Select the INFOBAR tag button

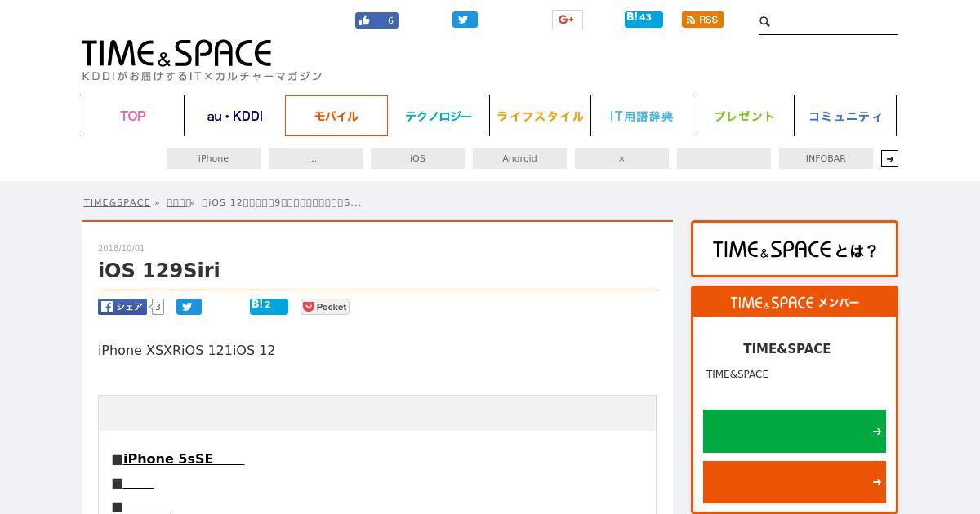(x=826, y=158)
